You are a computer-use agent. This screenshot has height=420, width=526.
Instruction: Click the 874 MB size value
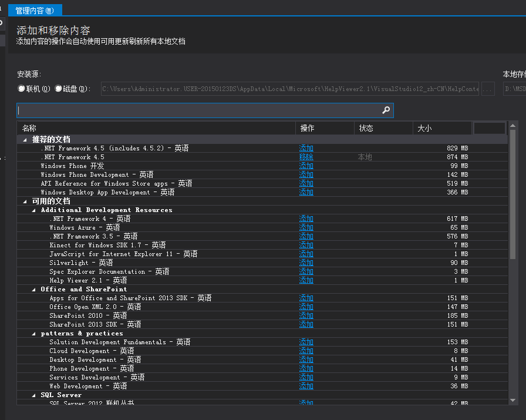point(457,157)
